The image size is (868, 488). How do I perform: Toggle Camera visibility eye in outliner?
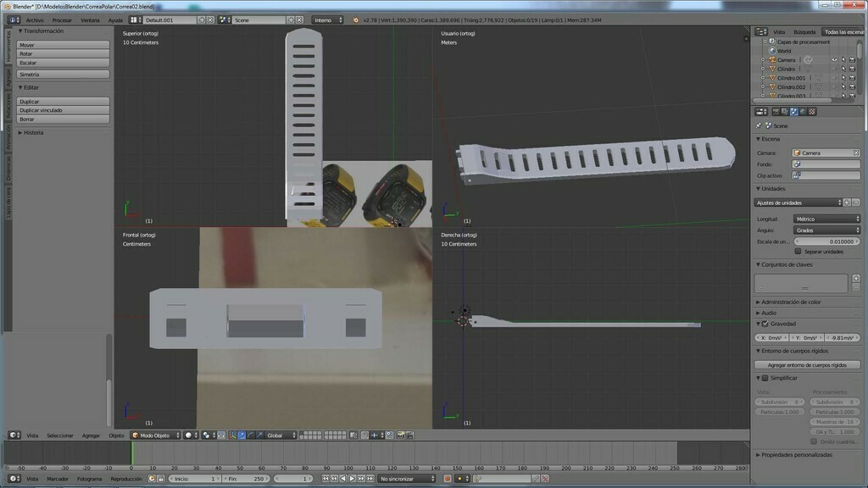click(834, 60)
